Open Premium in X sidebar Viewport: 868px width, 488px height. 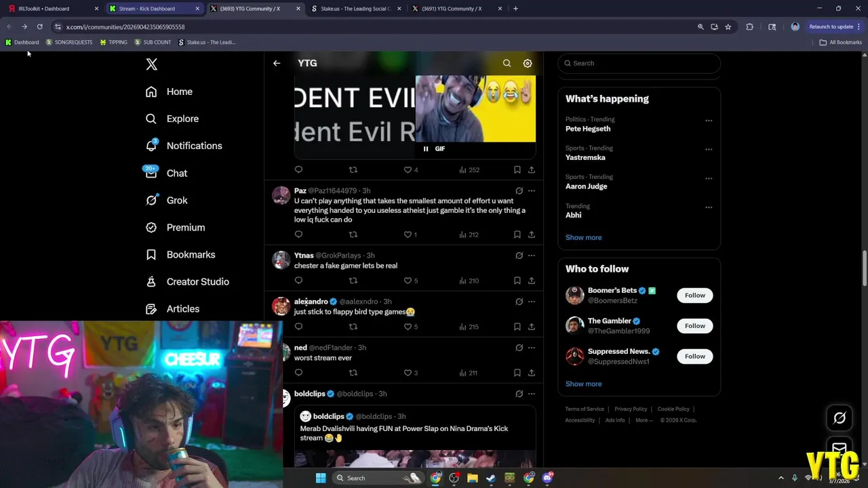pos(175,228)
